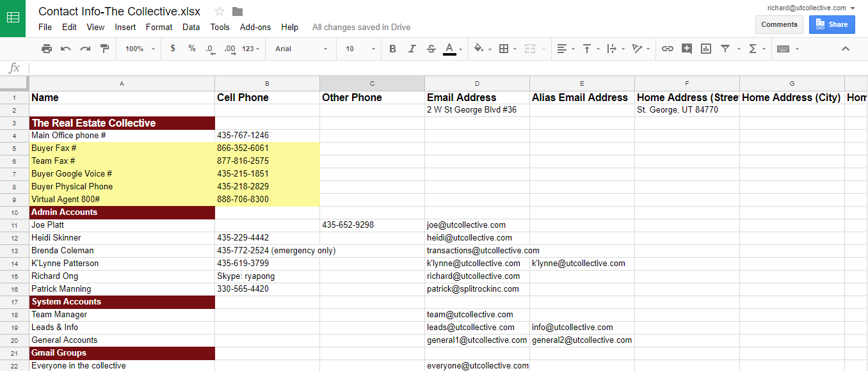Open the Help menu

click(x=289, y=27)
